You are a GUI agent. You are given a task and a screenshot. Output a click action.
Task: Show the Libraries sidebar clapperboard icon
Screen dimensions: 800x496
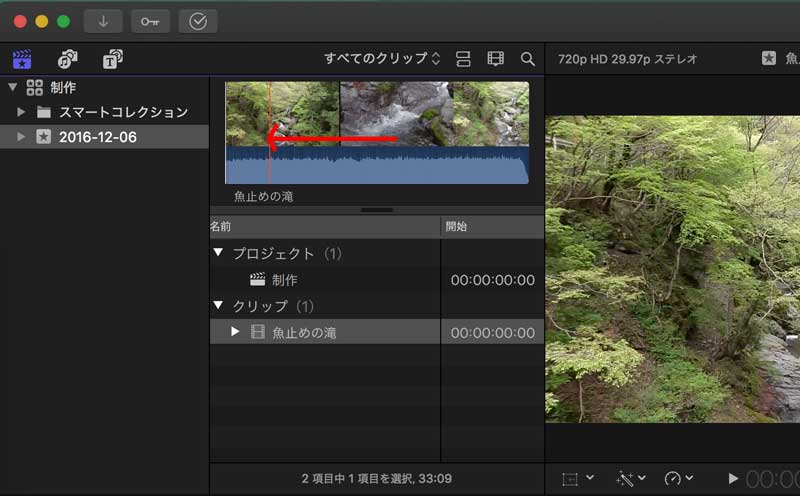(x=21, y=59)
